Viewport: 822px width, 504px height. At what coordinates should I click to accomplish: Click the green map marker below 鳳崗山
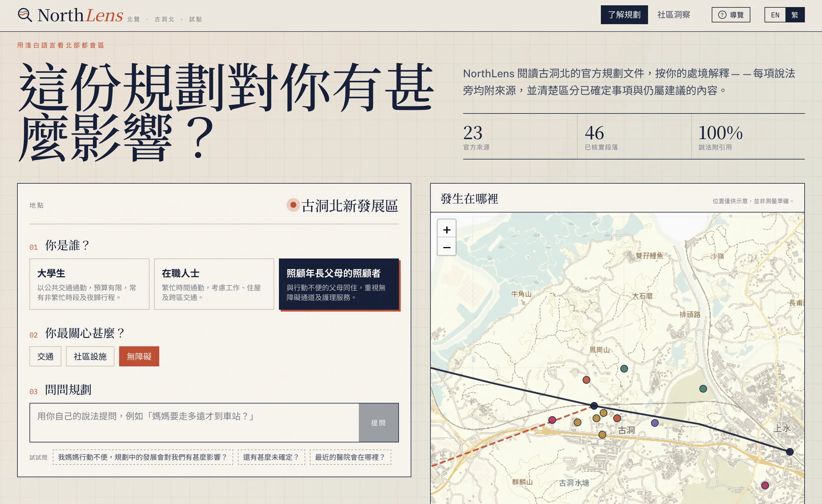point(624,369)
